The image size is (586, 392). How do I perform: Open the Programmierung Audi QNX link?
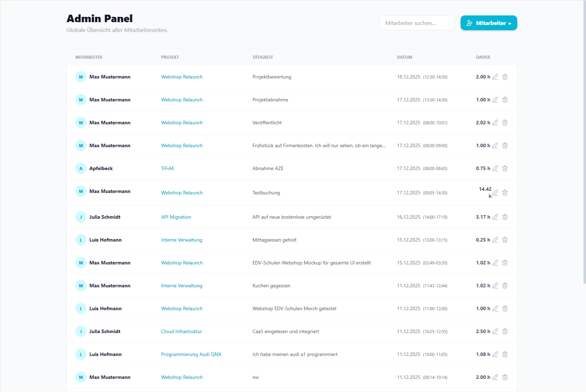coord(191,354)
